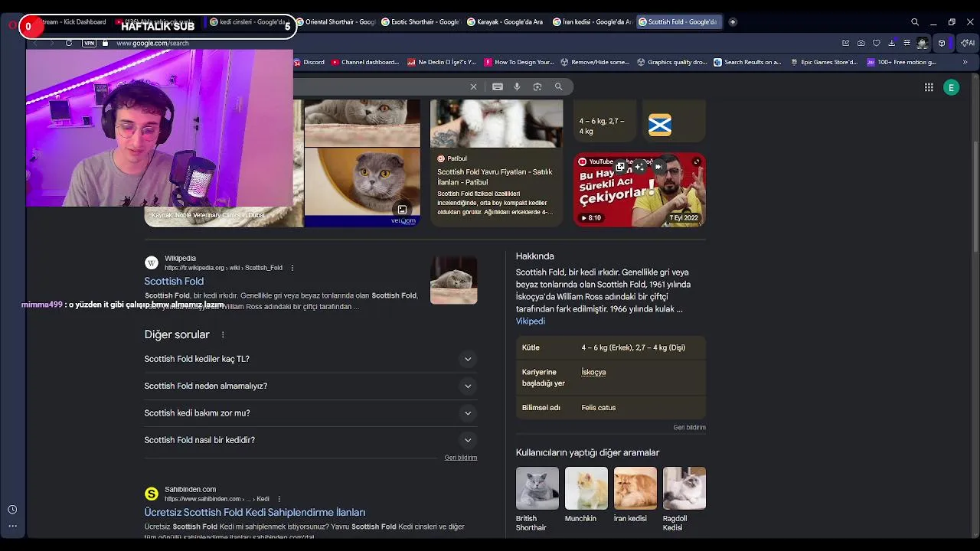Open the grey cat in yellow circle image
This screenshot has width=980, height=551.
(362, 187)
